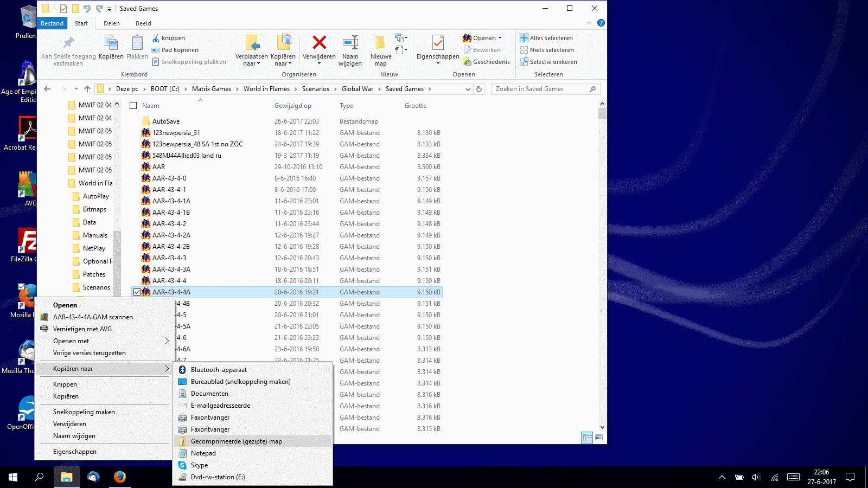The image size is (868, 488).
Task: Expand Openen met submenu arrow
Action: (167, 341)
